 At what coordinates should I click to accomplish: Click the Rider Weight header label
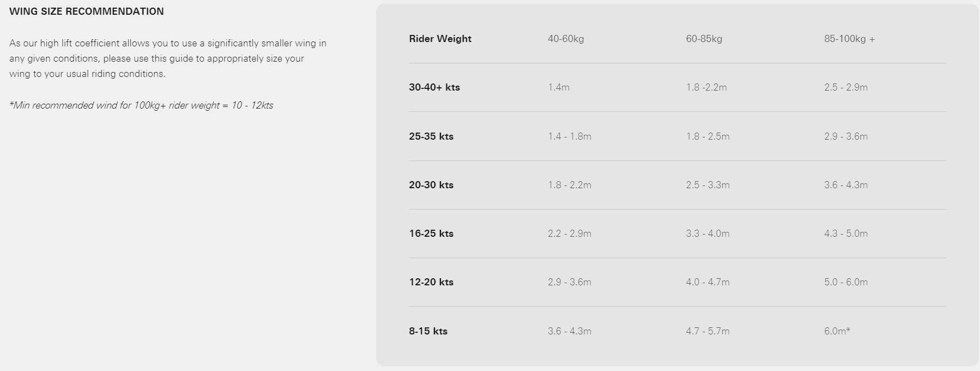[x=440, y=39]
